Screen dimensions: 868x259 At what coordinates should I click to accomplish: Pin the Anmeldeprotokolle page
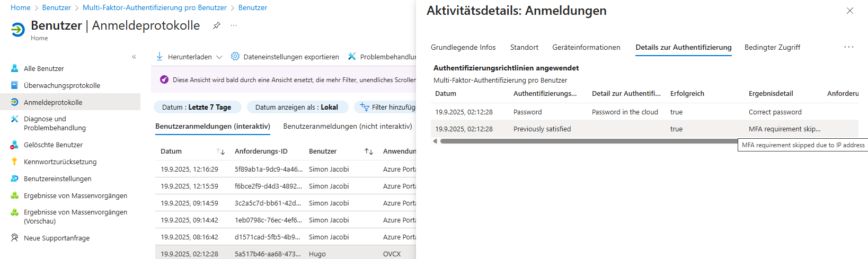tap(216, 25)
